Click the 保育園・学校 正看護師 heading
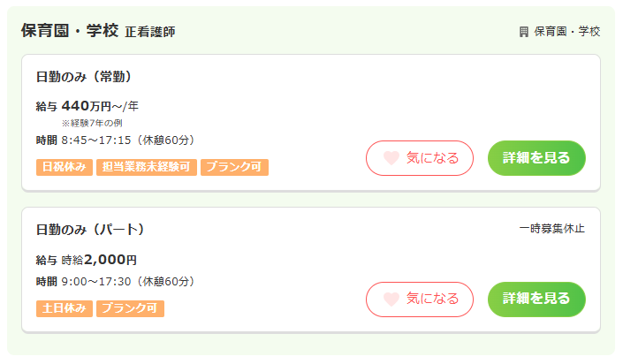Viewport: 623px width, 364px height. coord(98,31)
